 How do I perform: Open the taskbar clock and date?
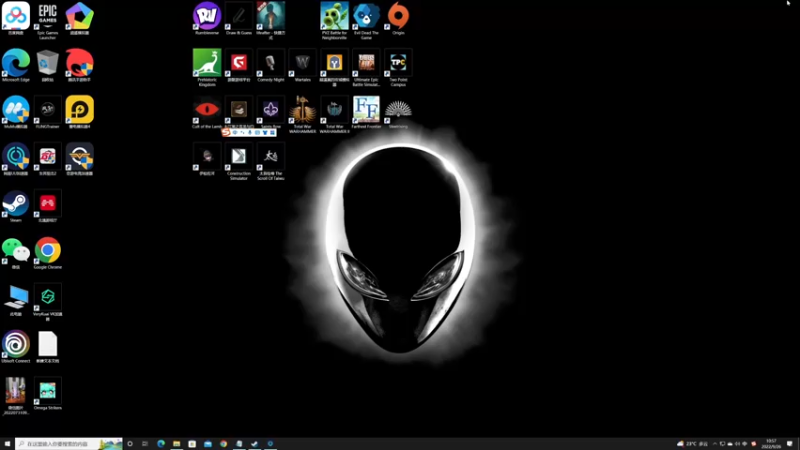point(771,444)
